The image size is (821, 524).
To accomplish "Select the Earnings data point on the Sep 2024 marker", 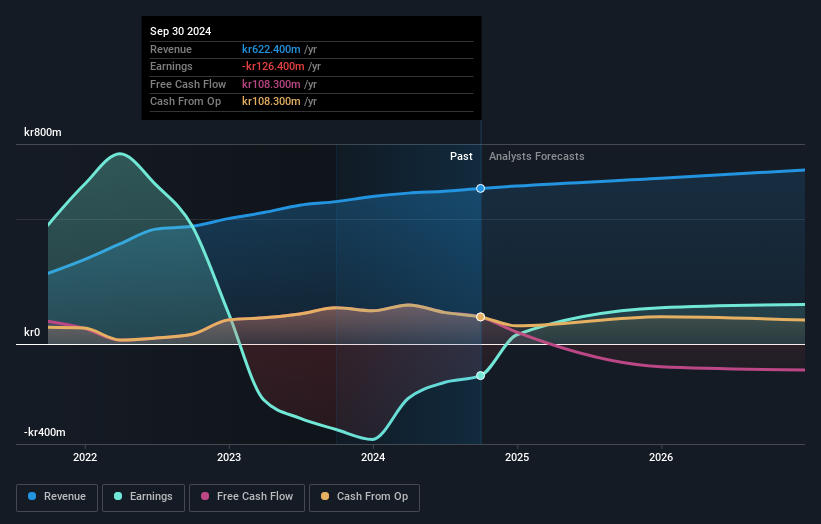I will click(x=480, y=376).
